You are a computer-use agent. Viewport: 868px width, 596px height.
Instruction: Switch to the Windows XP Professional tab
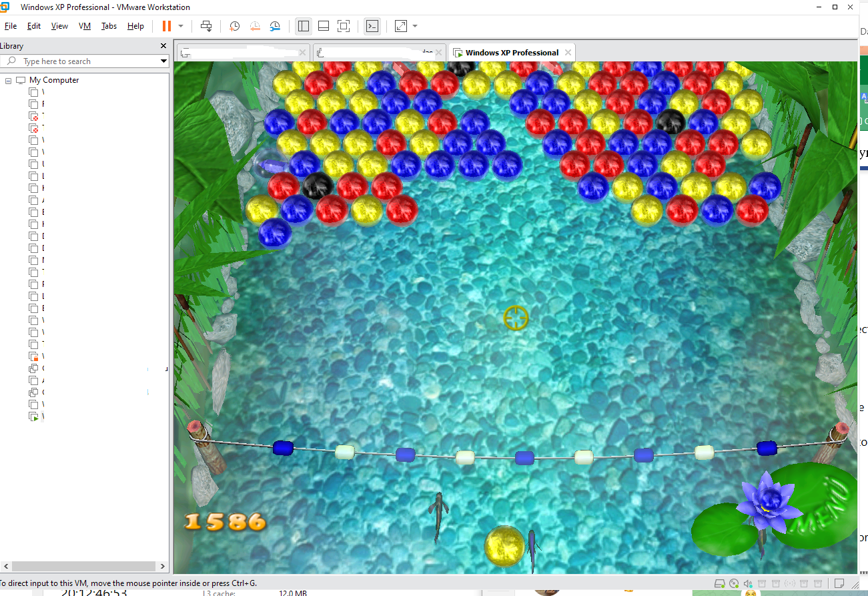512,53
